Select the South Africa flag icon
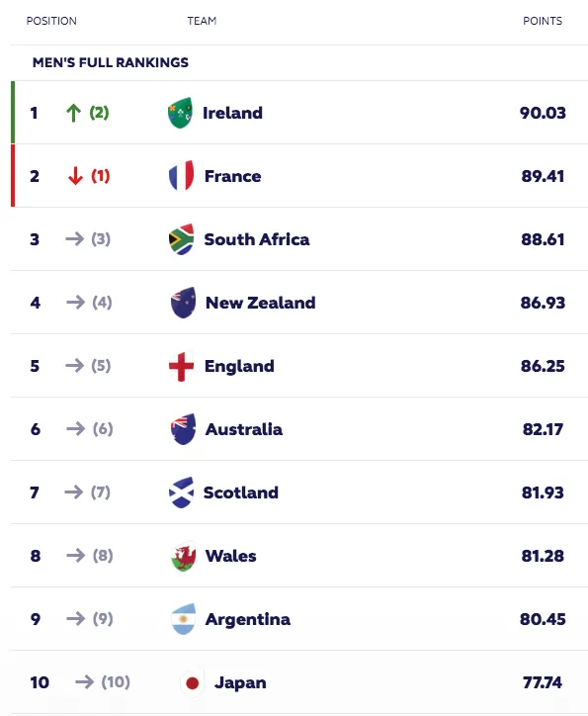588x716 pixels. (x=182, y=239)
